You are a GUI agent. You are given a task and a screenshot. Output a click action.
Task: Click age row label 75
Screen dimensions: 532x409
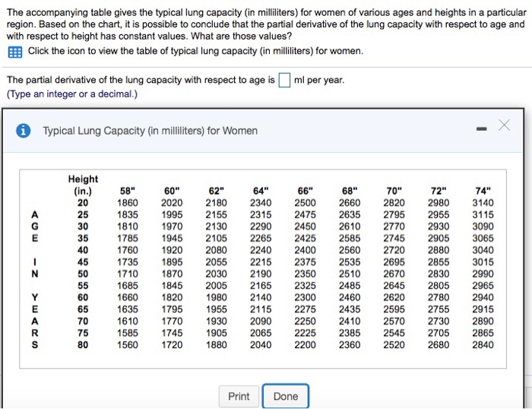pos(83,333)
